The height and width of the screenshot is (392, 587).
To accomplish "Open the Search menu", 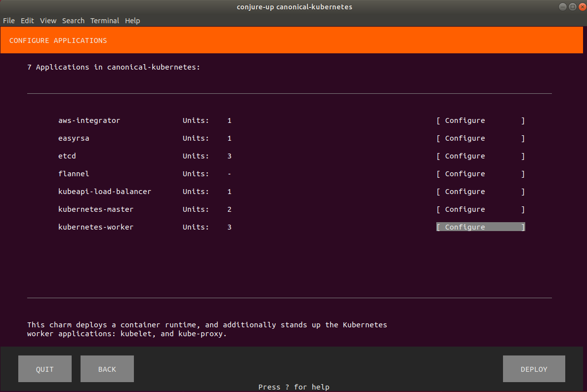I will (x=73, y=21).
